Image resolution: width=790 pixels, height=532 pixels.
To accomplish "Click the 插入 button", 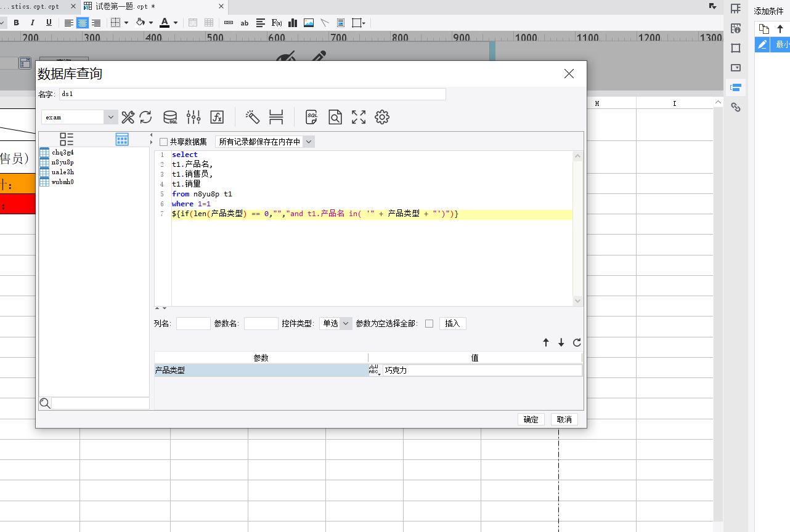I will [x=452, y=323].
